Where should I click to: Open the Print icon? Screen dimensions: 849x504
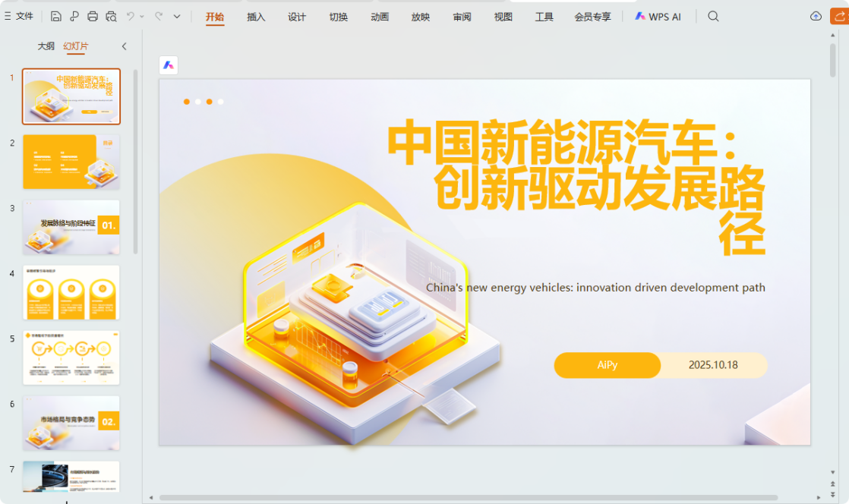91,16
